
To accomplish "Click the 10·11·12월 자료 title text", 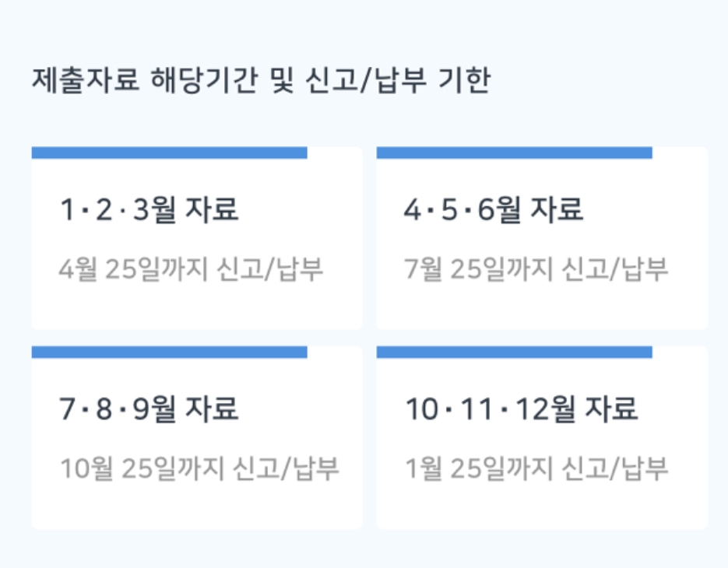I will (x=521, y=409).
